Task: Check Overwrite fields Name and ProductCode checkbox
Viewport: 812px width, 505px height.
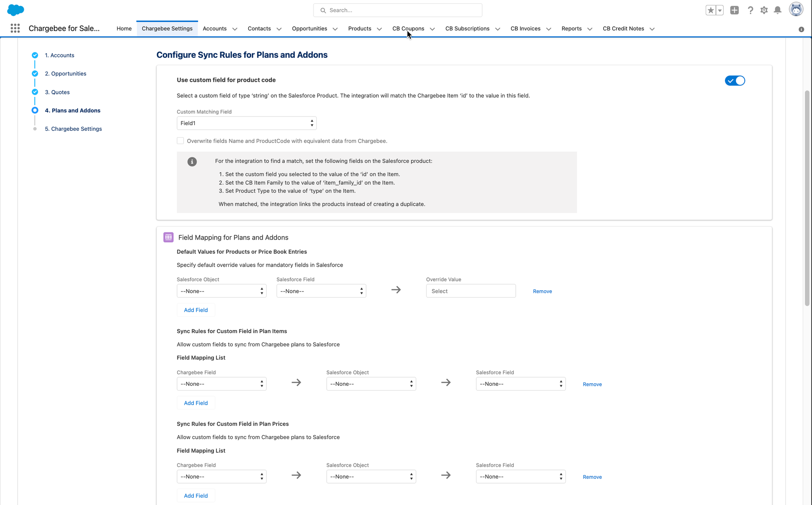Action: coord(180,141)
